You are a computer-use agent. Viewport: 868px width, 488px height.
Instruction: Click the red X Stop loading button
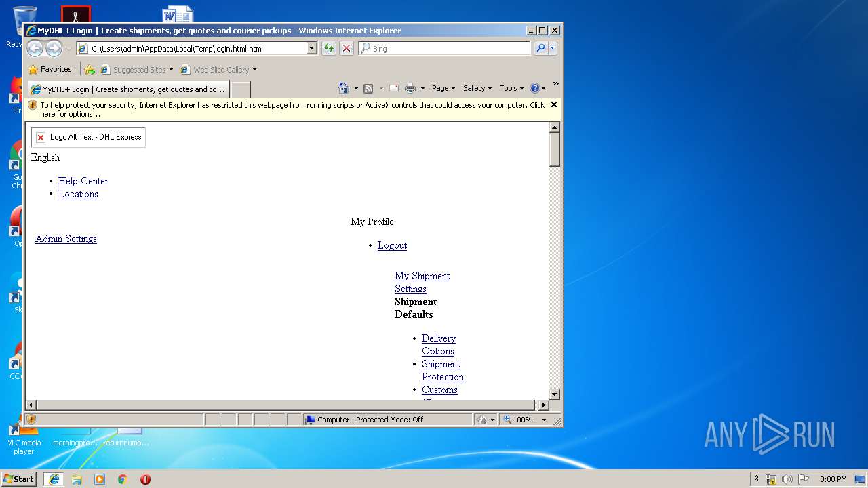coord(347,48)
